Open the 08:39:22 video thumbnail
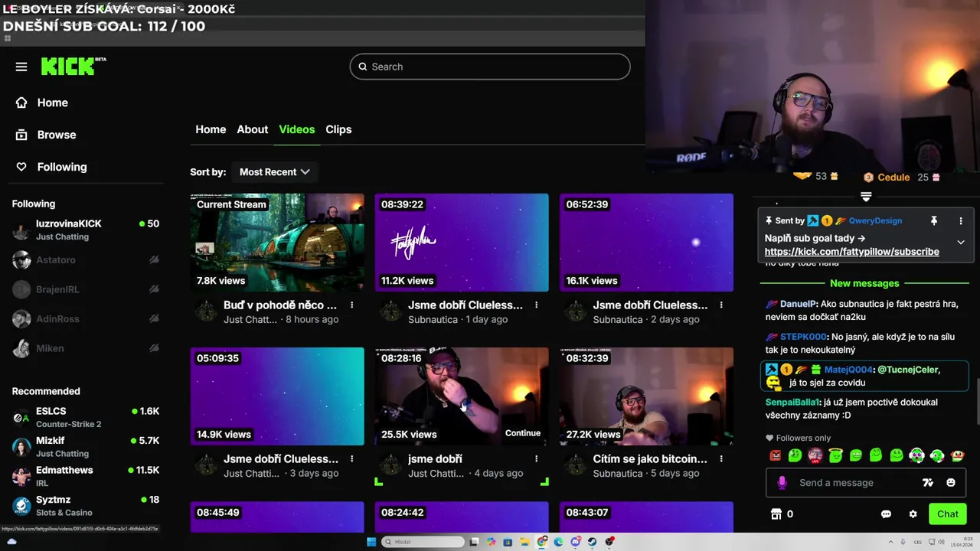Viewport: 980px width, 551px height. 462,243
